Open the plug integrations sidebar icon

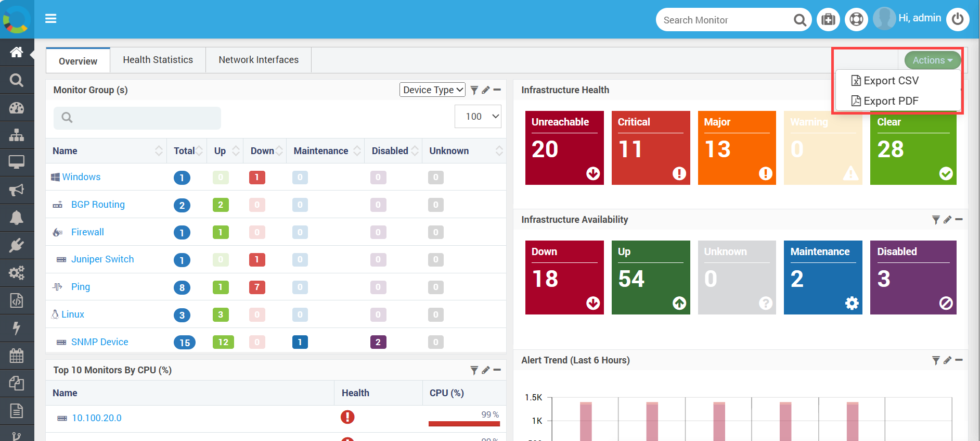click(x=17, y=245)
